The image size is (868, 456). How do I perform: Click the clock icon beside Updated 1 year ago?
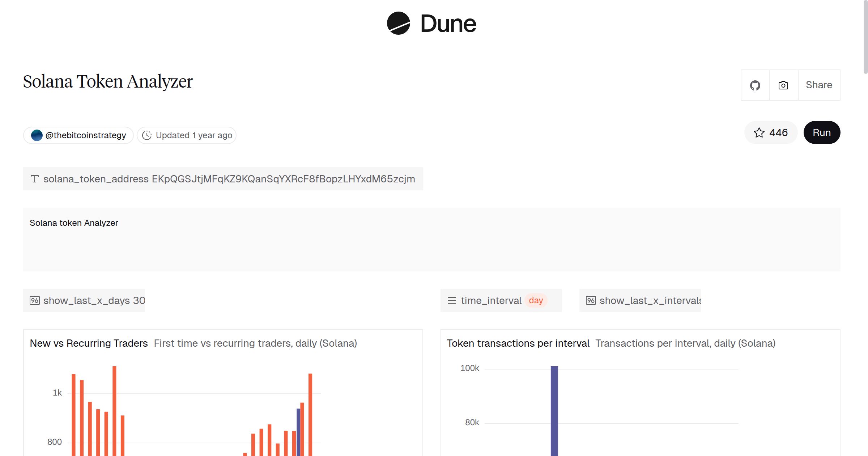tap(147, 135)
